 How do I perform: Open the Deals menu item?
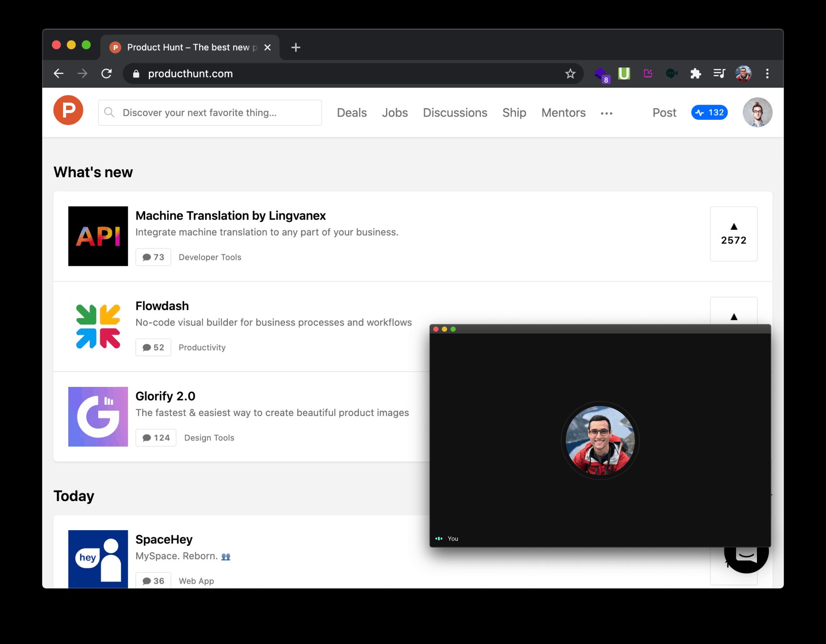pos(351,113)
